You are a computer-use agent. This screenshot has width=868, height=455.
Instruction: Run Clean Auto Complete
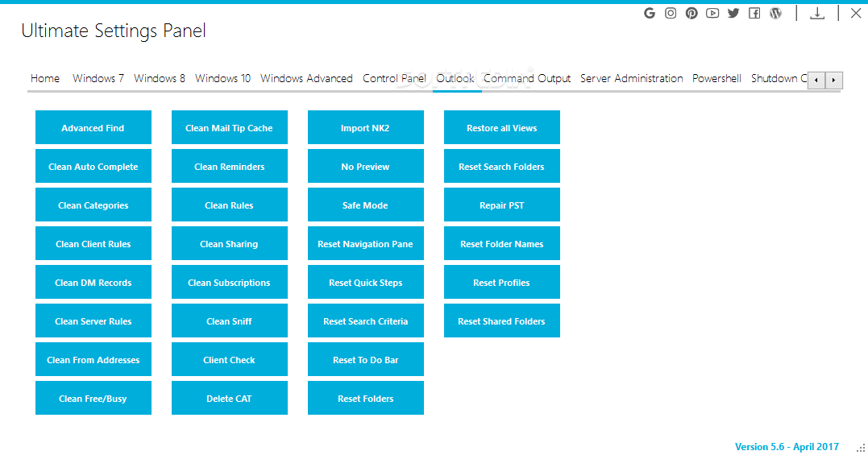pos(93,166)
